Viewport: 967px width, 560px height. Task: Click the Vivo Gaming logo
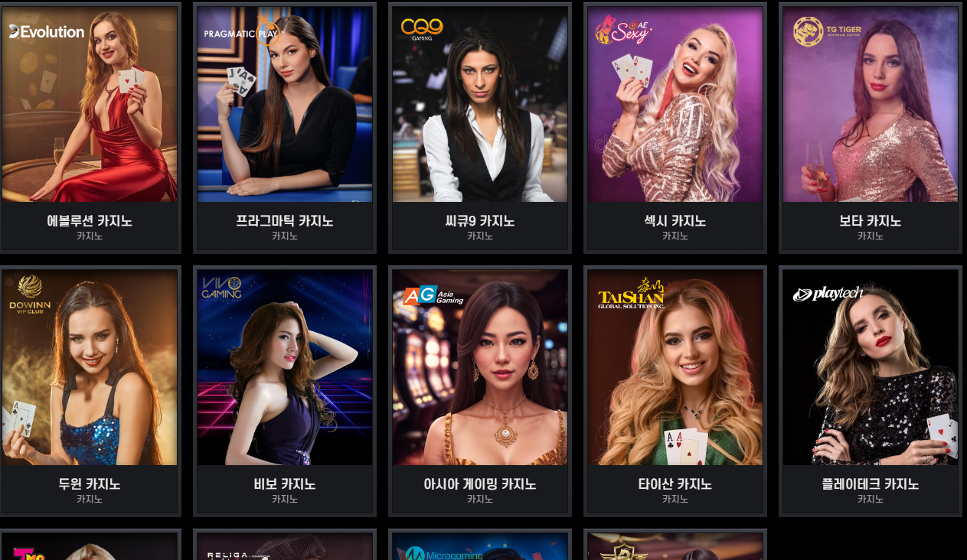coord(221,288)
